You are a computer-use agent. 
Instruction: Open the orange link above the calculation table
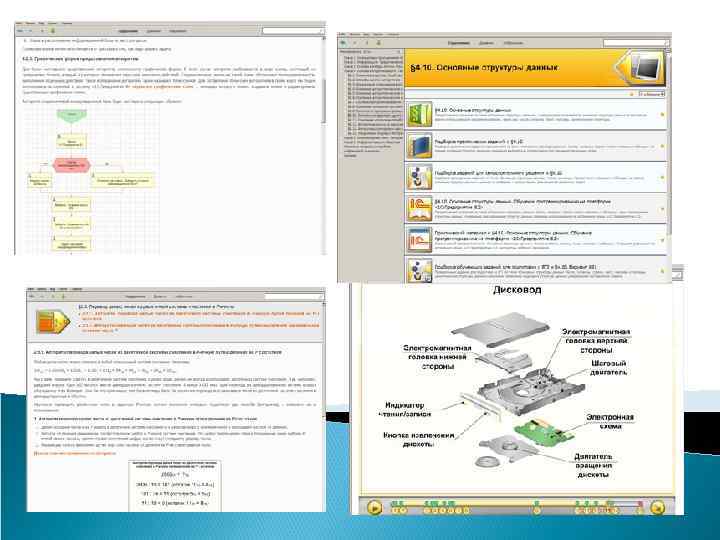(x=75, y=453)
